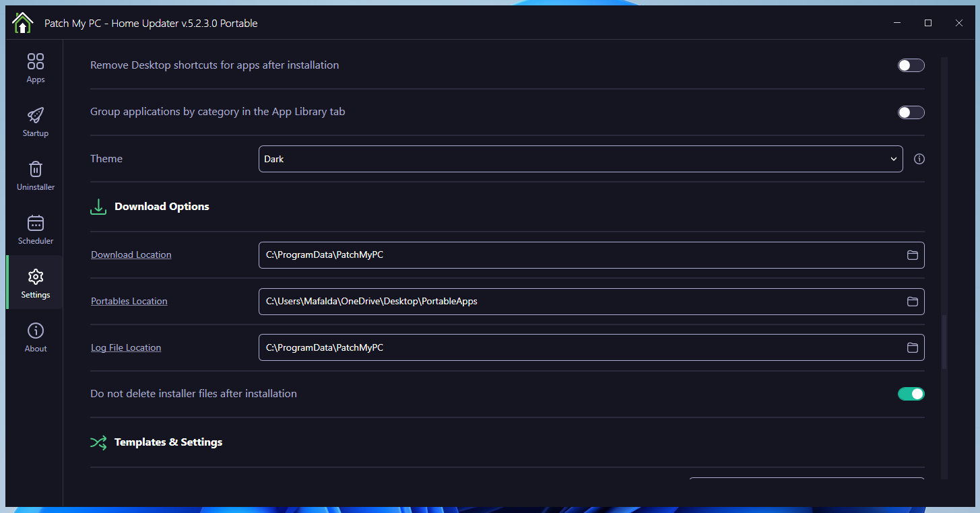
Task: Disable Do not delete installer files switch
Action: pyautogui.click(x=911, y=394)
